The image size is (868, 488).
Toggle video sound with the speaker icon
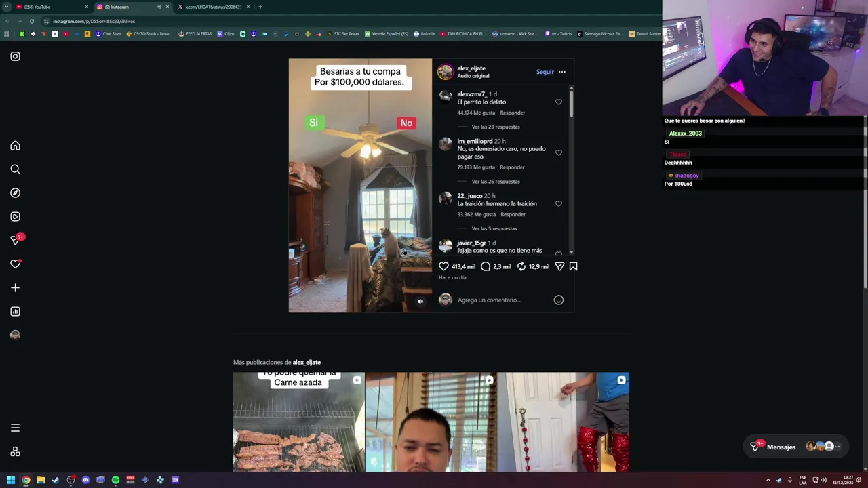(x=420, y=302)
